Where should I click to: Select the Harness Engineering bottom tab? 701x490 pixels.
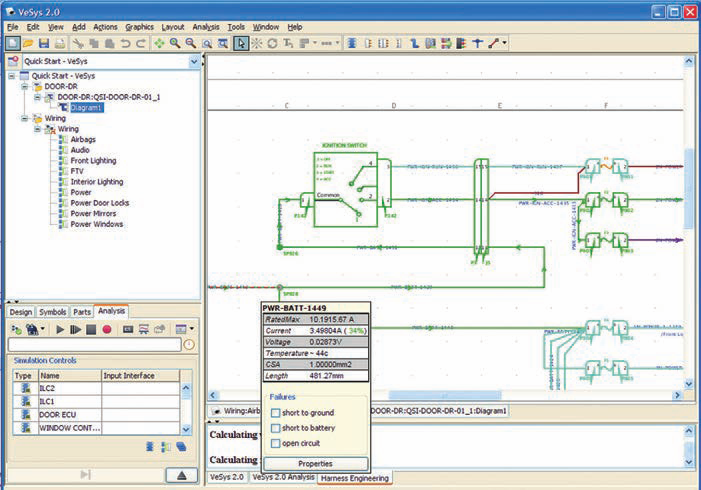[x=355, y=478]
